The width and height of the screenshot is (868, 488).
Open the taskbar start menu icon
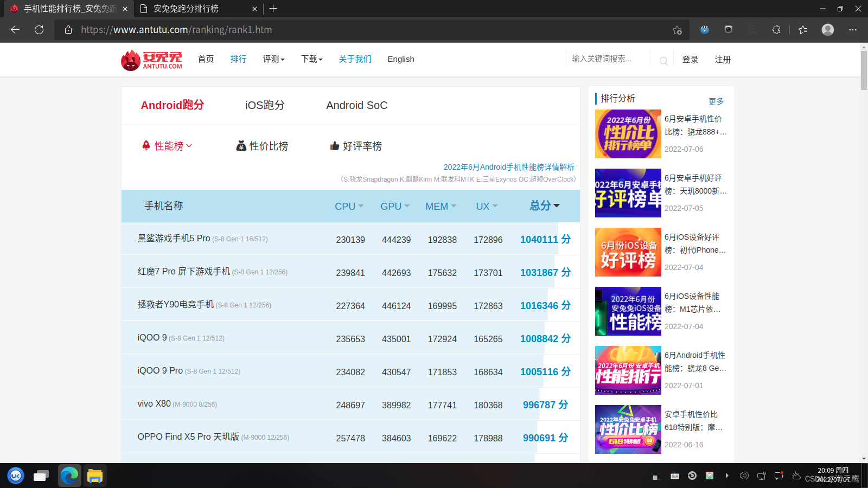point(16,476)
